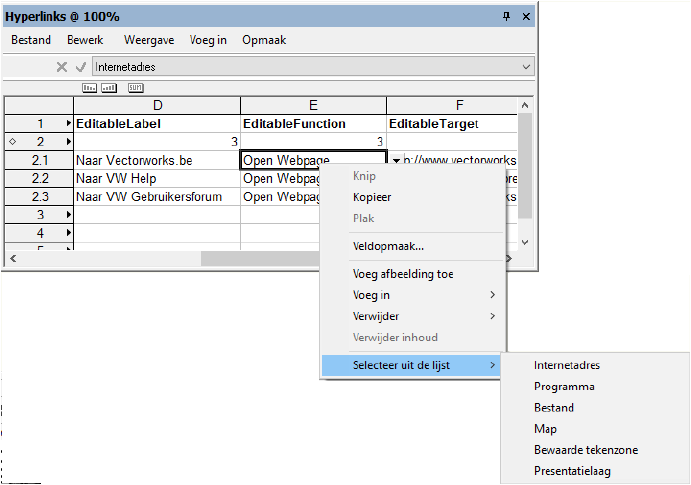Viewport: 691px width, 485px height.
Task: Click the vertical scrollbar thumb
Action: pos(524,166)
